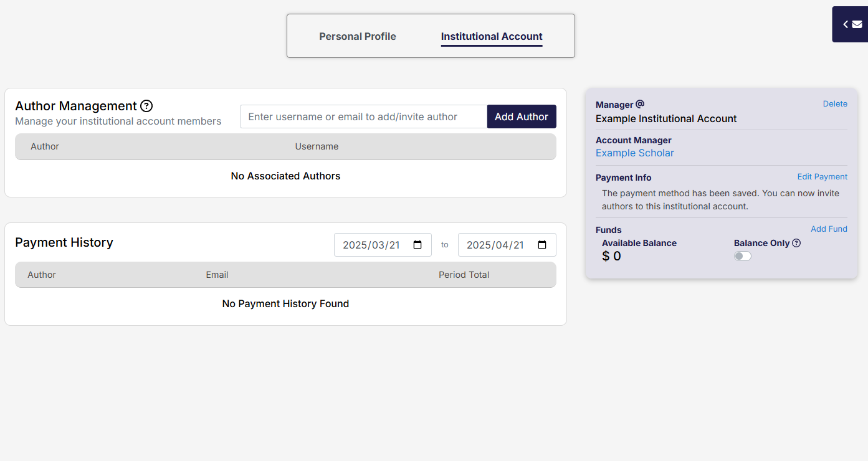Click the 2025/03/21 start date field
The width and height of the screenshot is (868, 461).
[x=371, y=245]
